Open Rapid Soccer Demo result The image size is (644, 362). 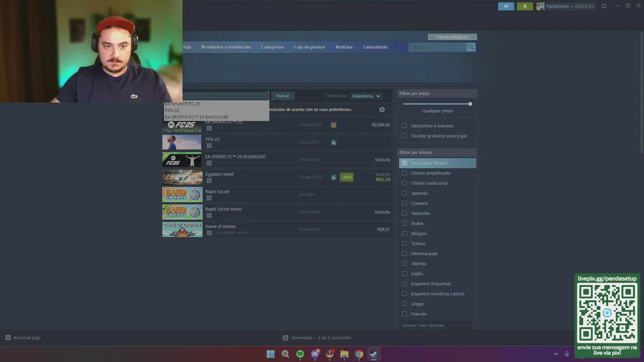pos(277,212)
